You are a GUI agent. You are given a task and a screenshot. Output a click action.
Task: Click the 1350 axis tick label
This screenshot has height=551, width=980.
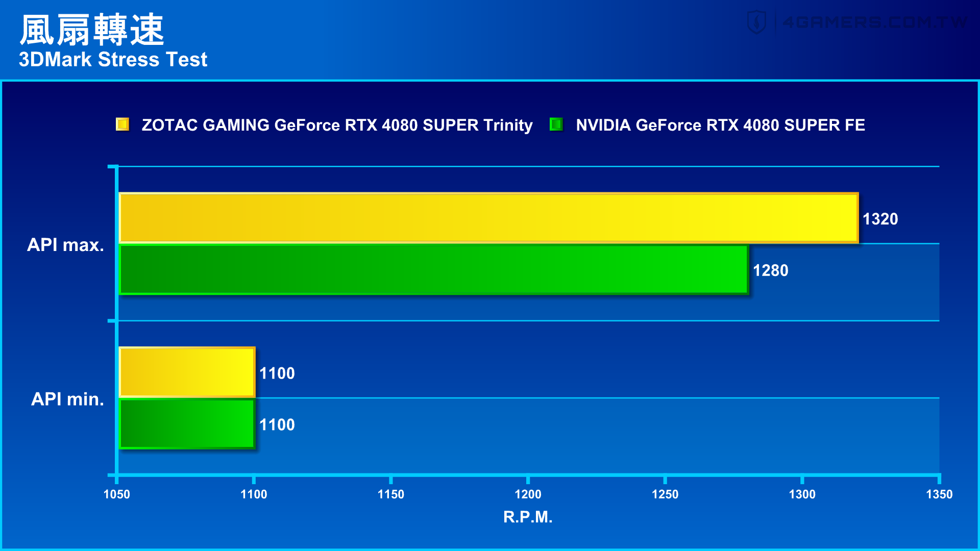(939, 494)
